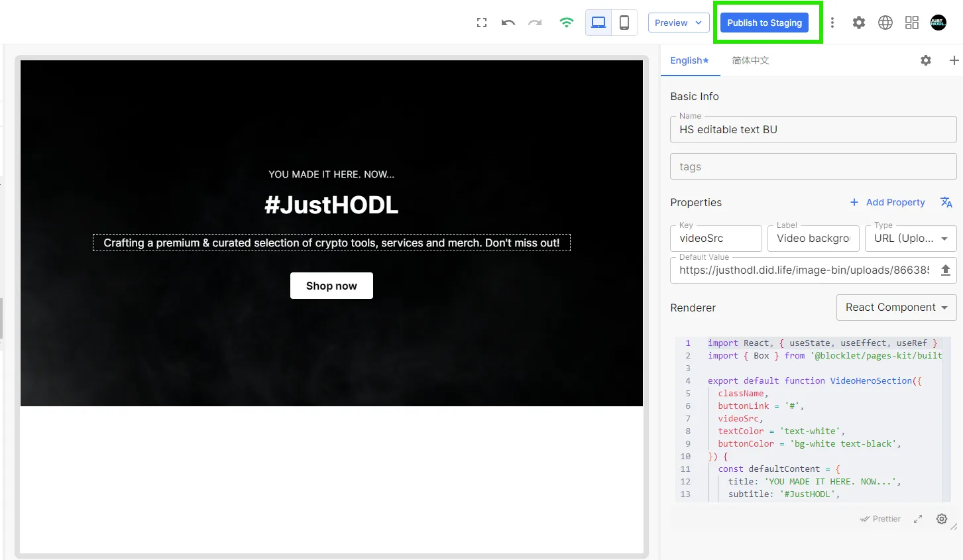963x560 pixels.
Task: Click the translate properties icon
Action: click(x=946, y=202)
